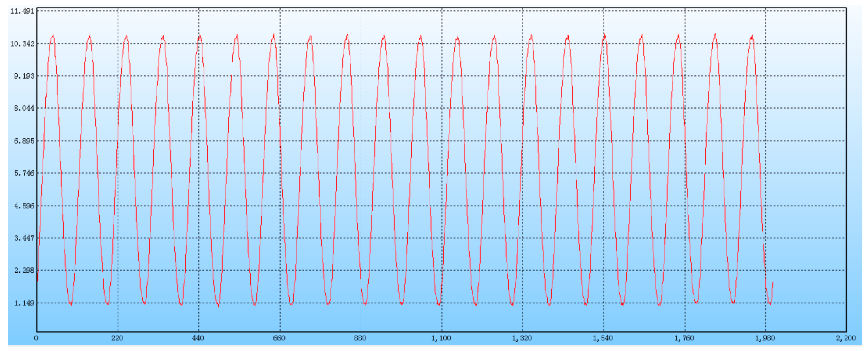Image resolution: width=868 pixels, height=351 pixels.
Task: Click the 1.149 y-axis label
Action: point(24,303)
